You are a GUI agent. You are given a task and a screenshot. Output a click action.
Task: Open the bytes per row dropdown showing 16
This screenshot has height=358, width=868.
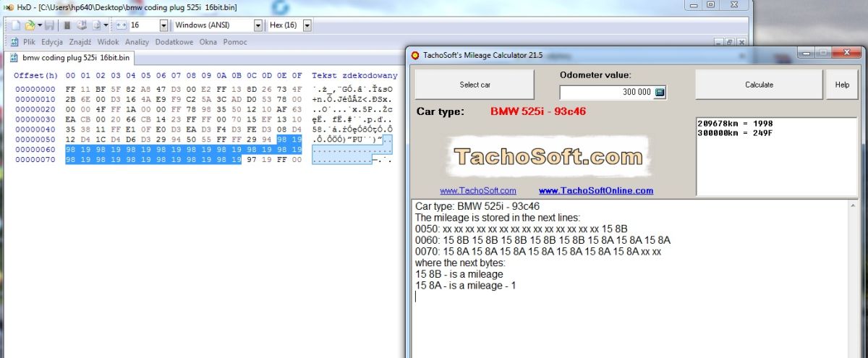164,25
